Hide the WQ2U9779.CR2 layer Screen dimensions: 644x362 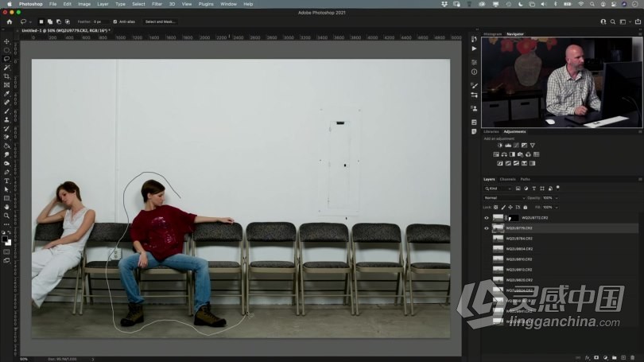pyautogui.click(x=487, y=228)
